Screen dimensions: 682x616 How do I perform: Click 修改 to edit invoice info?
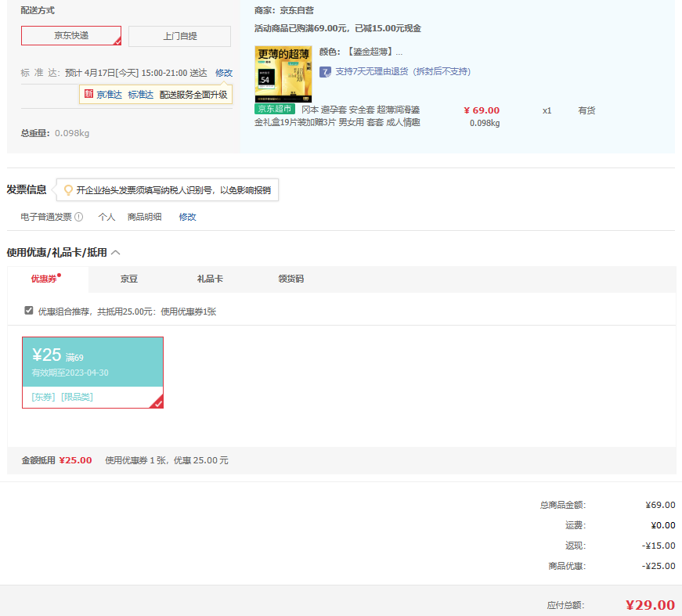point(187,217)
